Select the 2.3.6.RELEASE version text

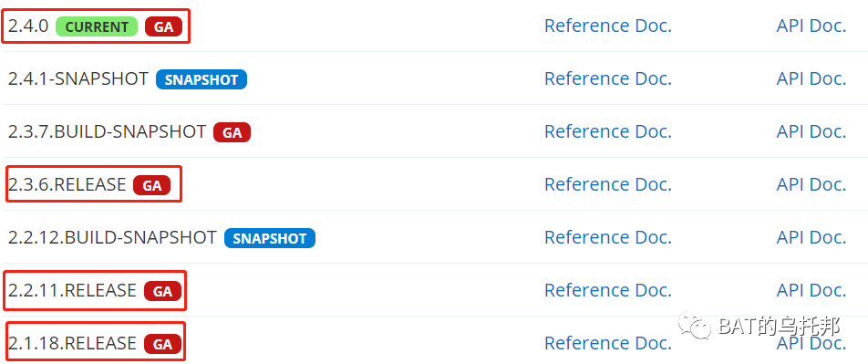[x=67, y=184]
